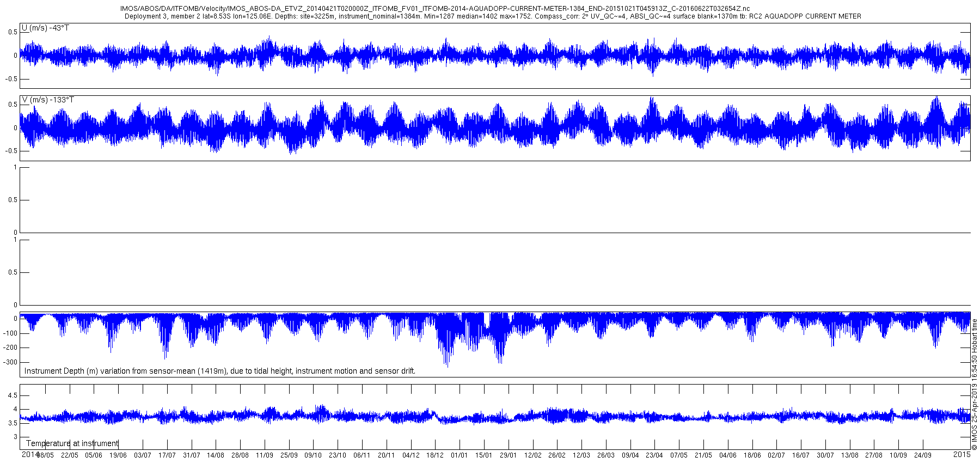Click the '24/09' date tick label
Screen dimensions: 980x463
click(923, 455)
